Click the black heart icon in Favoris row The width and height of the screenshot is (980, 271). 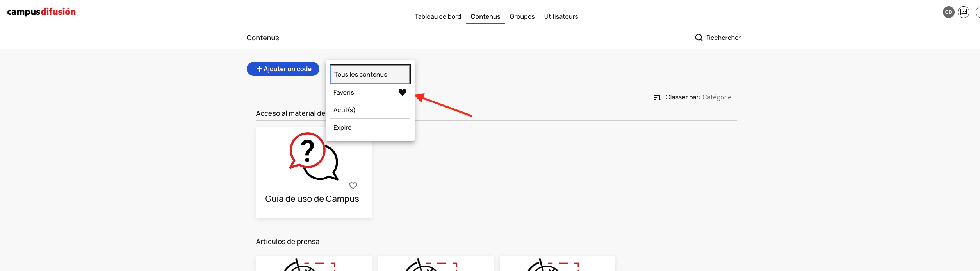[x=402, y=92]
